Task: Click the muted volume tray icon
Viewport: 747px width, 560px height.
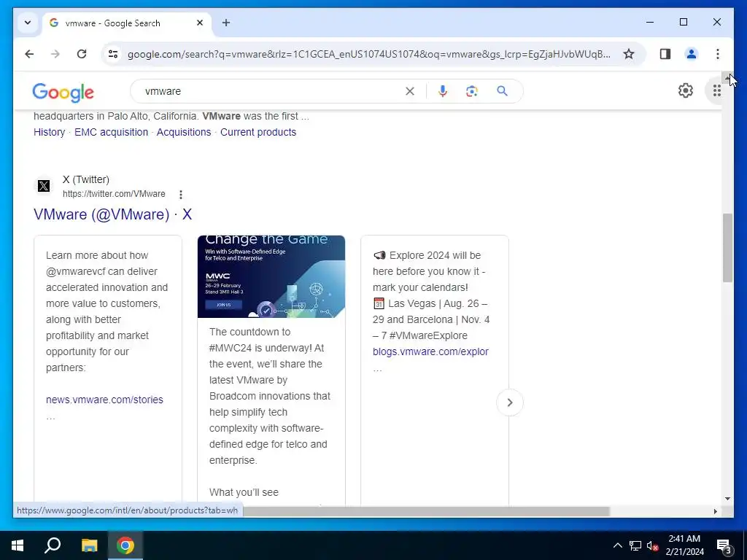Action: (x=652, y=545)
